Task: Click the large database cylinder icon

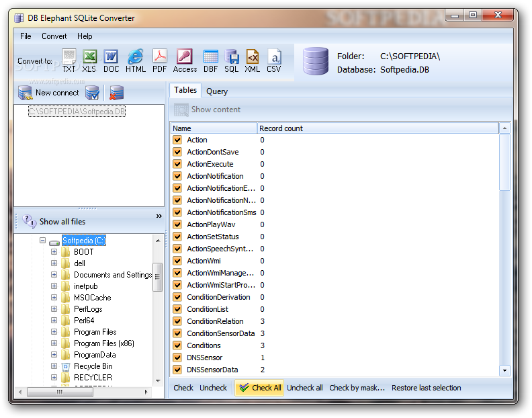Action: [x=316, y=61]
